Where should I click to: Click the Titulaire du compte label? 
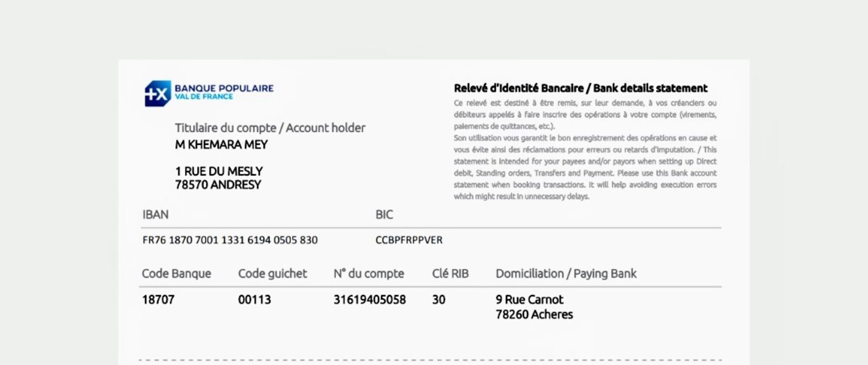pos(270,128)
